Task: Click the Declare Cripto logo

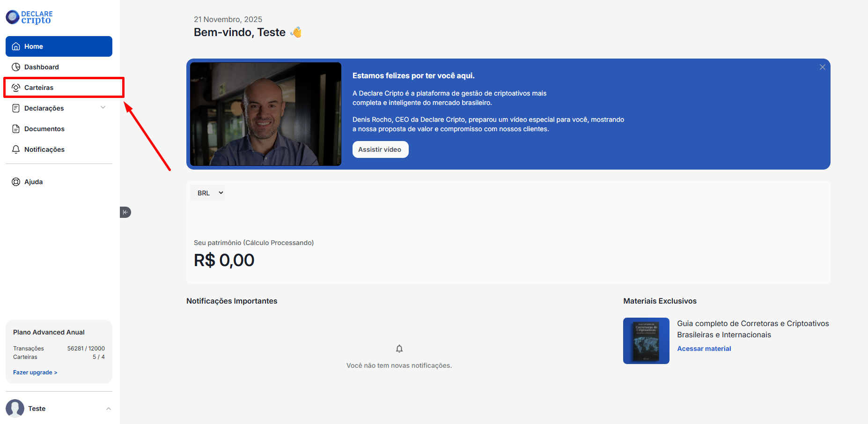Action: pos(29,17)
